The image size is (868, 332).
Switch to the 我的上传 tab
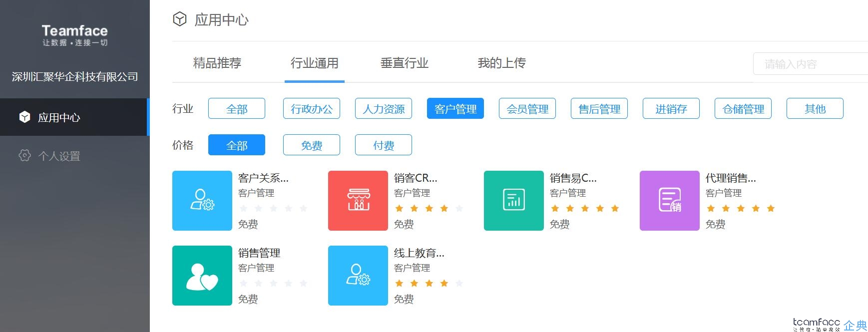[x=502, y=63]
